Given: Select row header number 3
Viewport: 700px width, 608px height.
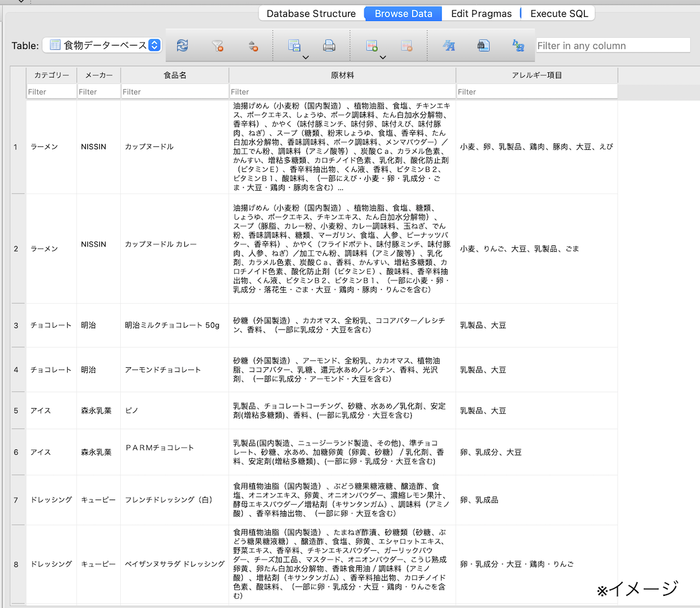Looking at the screenshot, I should pos(17,325).
